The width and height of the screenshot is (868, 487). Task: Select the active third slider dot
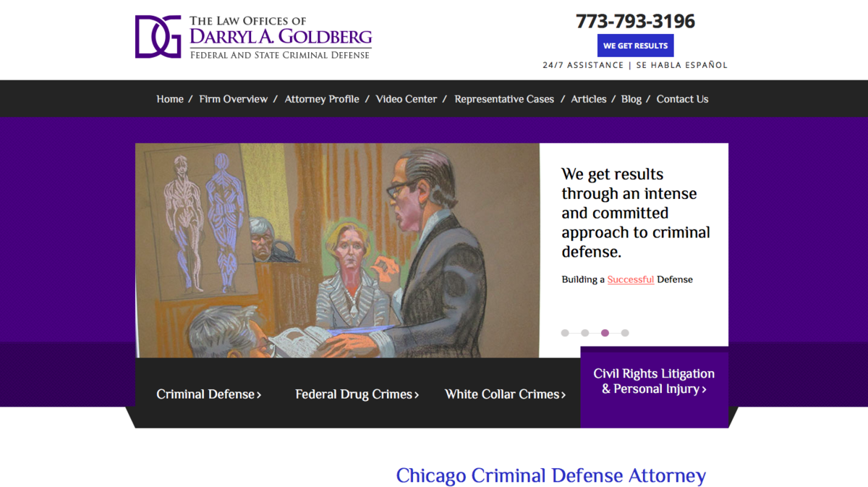[x=605, y=333]
